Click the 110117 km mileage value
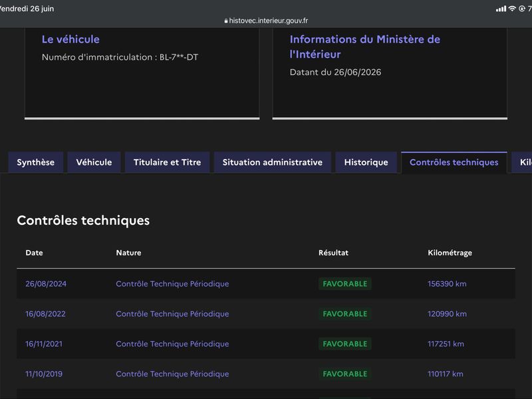The width and height of the screenshot is (532, 399). (x=445, y=374)
